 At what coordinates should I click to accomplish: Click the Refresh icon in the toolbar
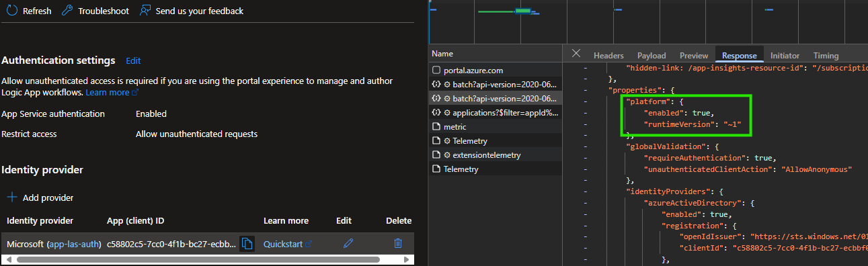[x=12, y=11]
